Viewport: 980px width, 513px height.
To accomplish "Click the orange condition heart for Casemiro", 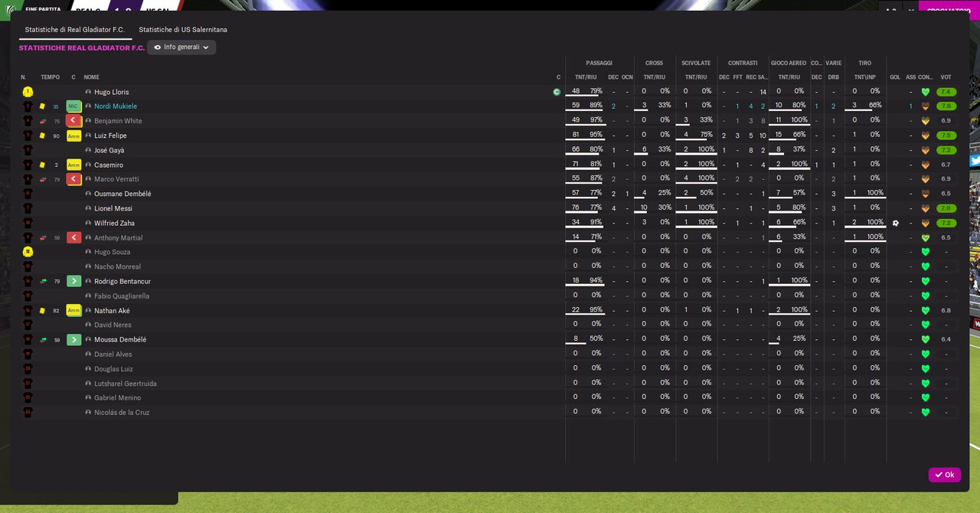I will (925, 165).
